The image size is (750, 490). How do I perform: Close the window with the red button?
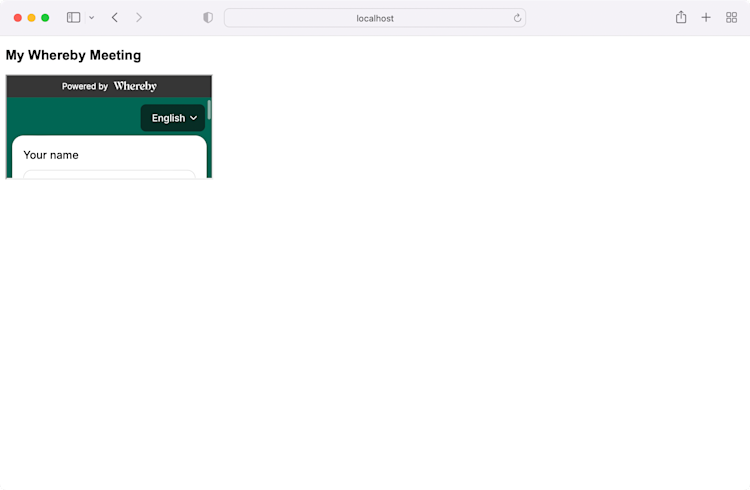[18, 18]
